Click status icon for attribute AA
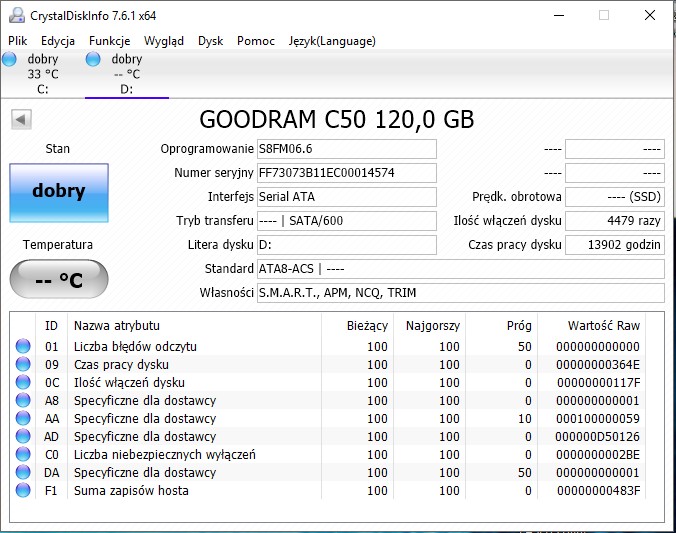Screen dimensions: 676x533 pyautogui.click(x=23, y=418)
